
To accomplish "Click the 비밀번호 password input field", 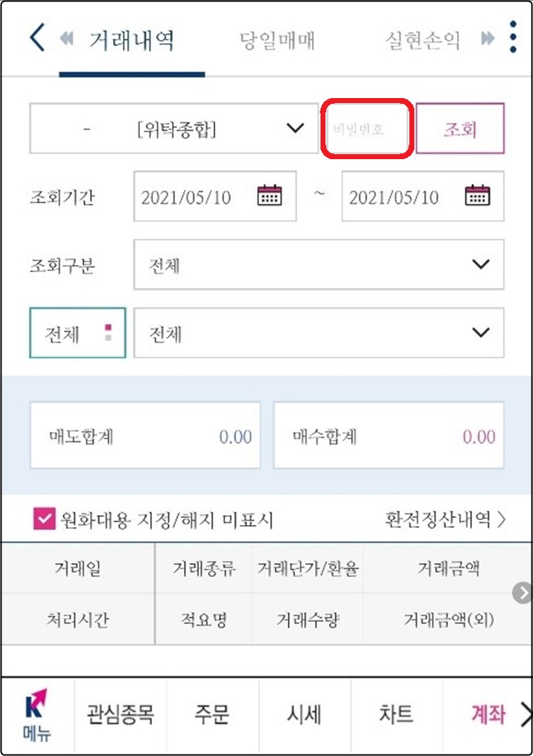I will tap(366, 129).
